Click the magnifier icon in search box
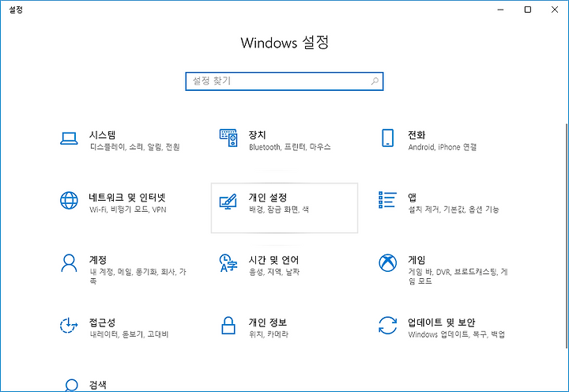569x392 pixels. (375, 81)
